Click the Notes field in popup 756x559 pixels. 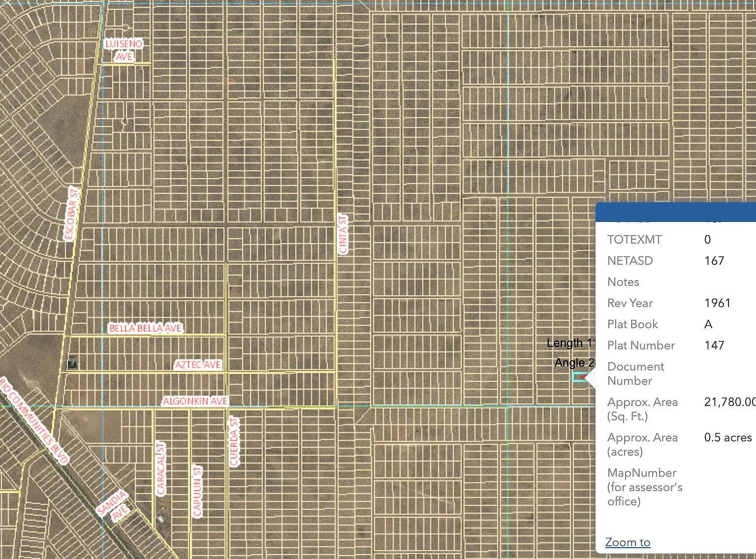tap(623, 282)
